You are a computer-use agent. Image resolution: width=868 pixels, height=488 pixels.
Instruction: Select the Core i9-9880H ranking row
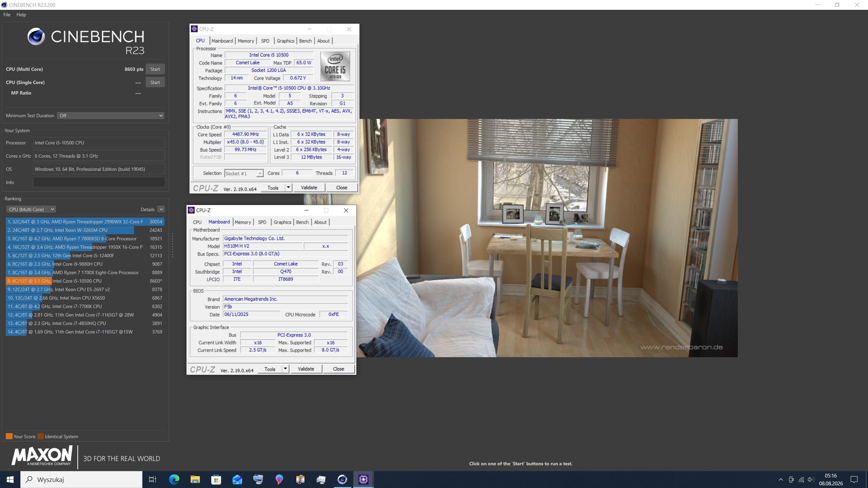(85, 264)
